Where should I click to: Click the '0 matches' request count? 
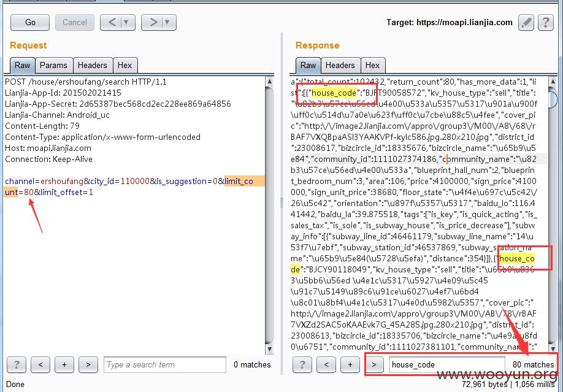point(252,364)
